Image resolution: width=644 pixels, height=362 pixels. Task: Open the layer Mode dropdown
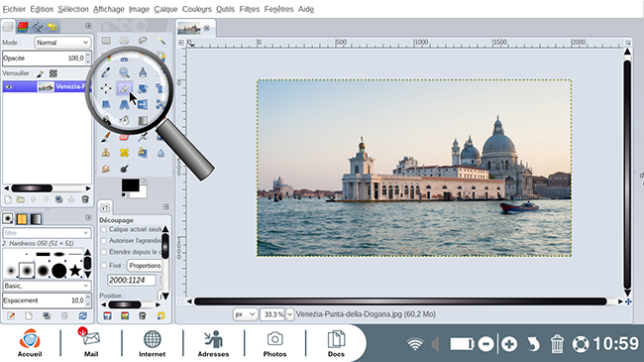tap(62, 43)
